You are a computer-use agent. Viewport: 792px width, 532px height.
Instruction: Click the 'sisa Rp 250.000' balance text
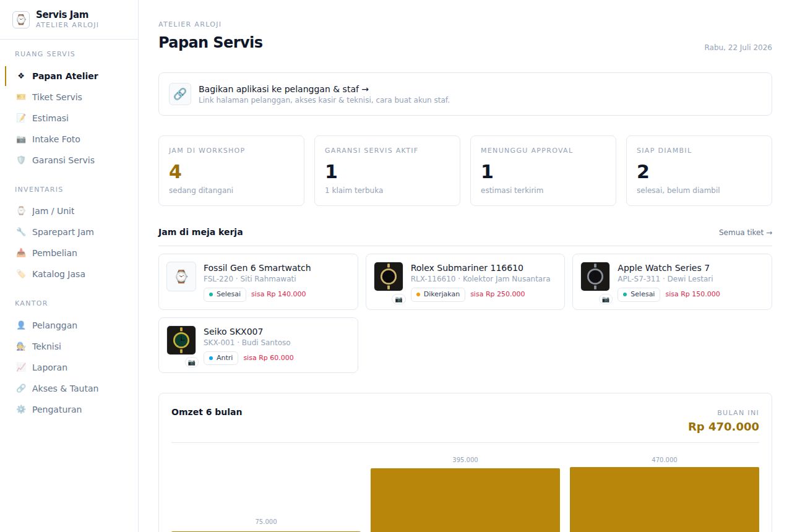(x=497, y=294)
